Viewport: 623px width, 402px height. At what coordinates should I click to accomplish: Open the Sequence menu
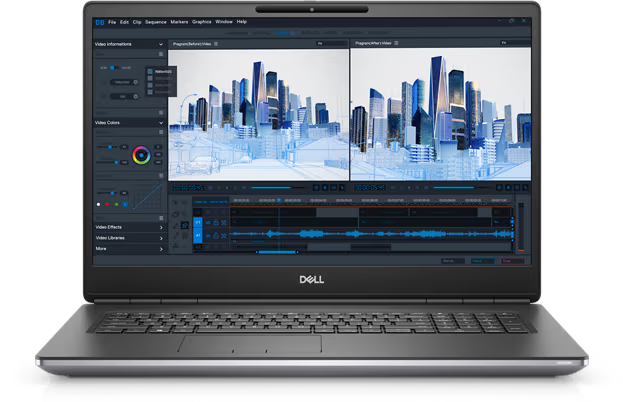point(156,21)
